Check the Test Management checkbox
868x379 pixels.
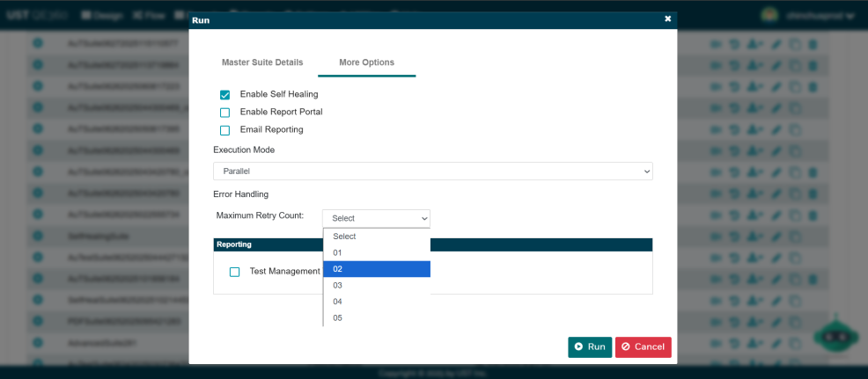click(235, 272)
